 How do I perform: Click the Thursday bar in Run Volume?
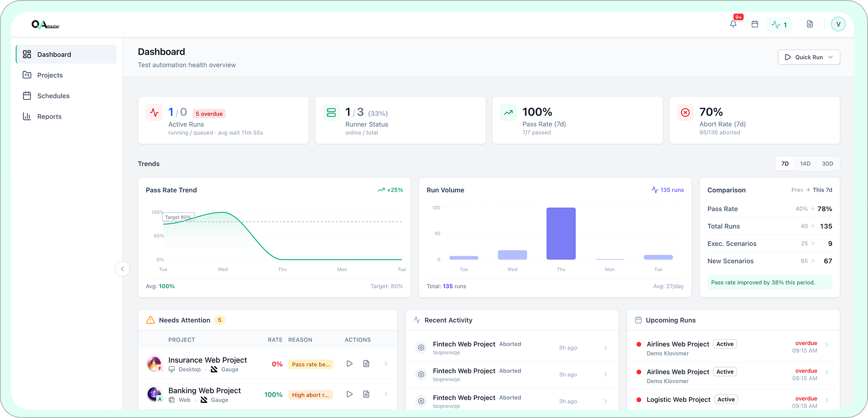(561, 234)
